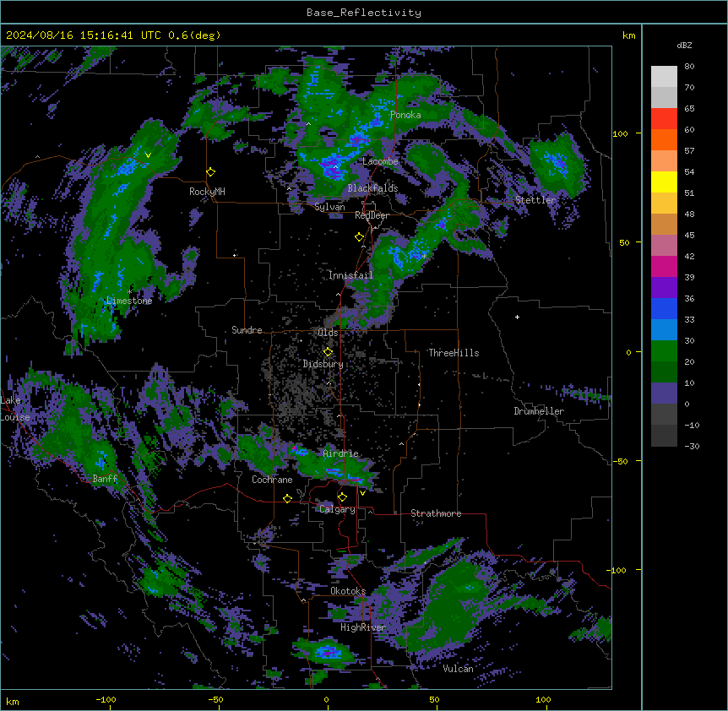Select the Blackfalds label
The image size is (728, 711).
372,188
